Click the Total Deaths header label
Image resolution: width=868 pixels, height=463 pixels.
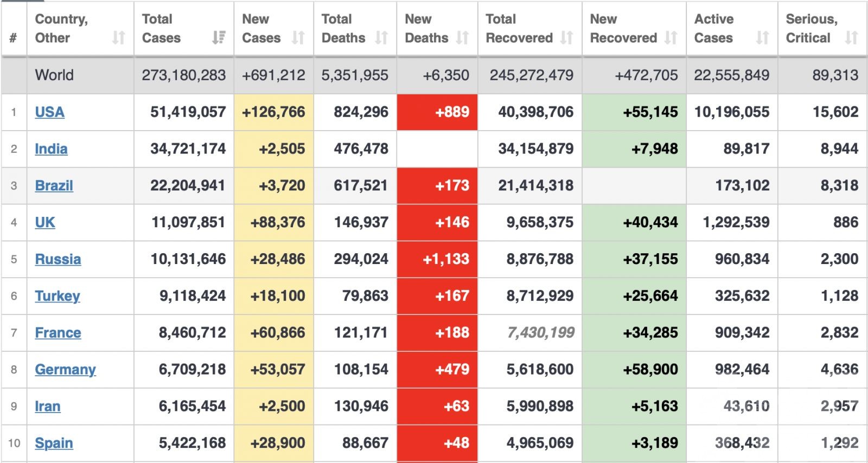[343, 28]
